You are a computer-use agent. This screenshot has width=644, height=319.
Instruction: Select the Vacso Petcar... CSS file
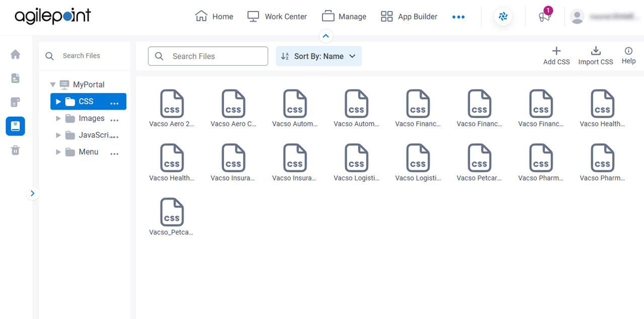tap(479, 162)
